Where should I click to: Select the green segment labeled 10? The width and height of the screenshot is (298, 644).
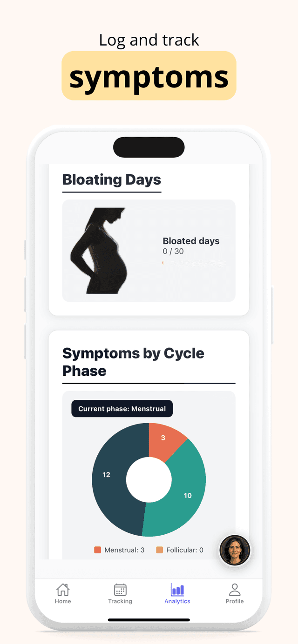188,496
